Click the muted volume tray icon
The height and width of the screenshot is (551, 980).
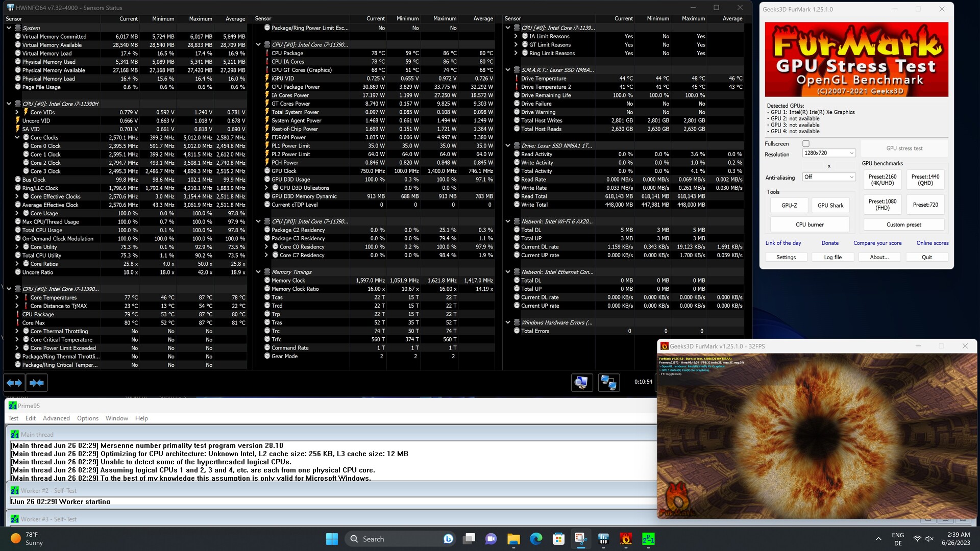pyautogui.click(x=929, y=539)
